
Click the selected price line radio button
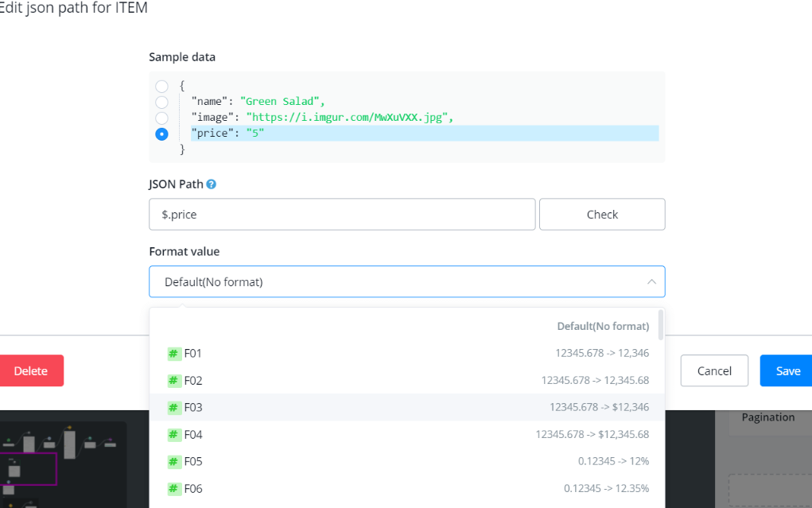pos(161,134)
